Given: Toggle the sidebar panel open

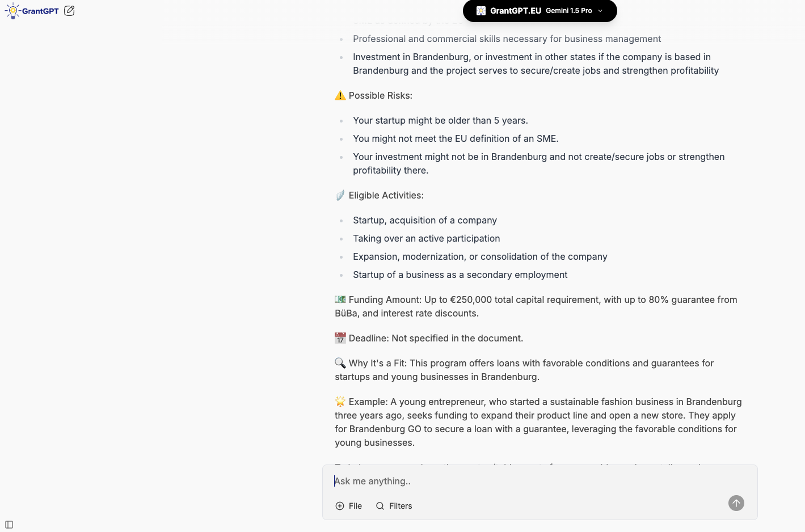Looking at the screenshot, I should coord(9,525).
